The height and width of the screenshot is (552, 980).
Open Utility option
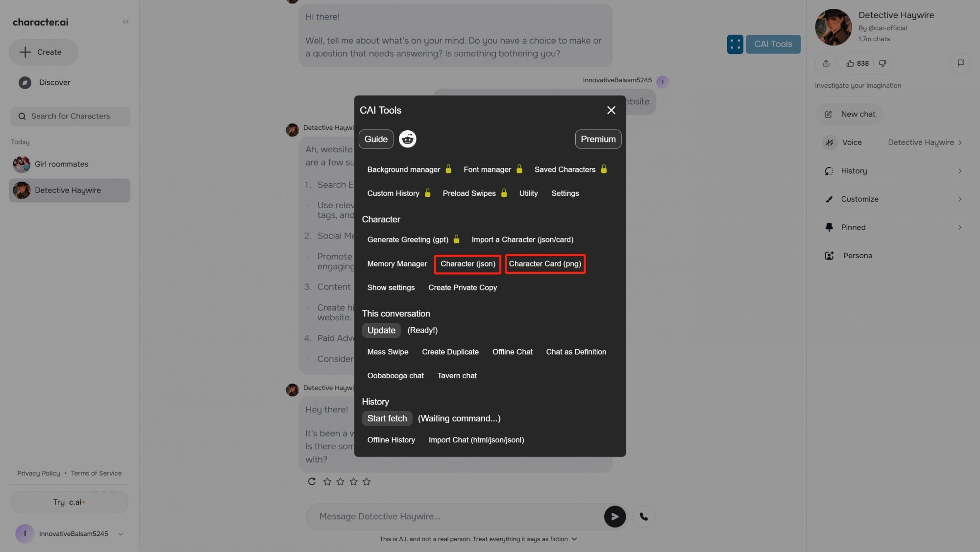528,193
